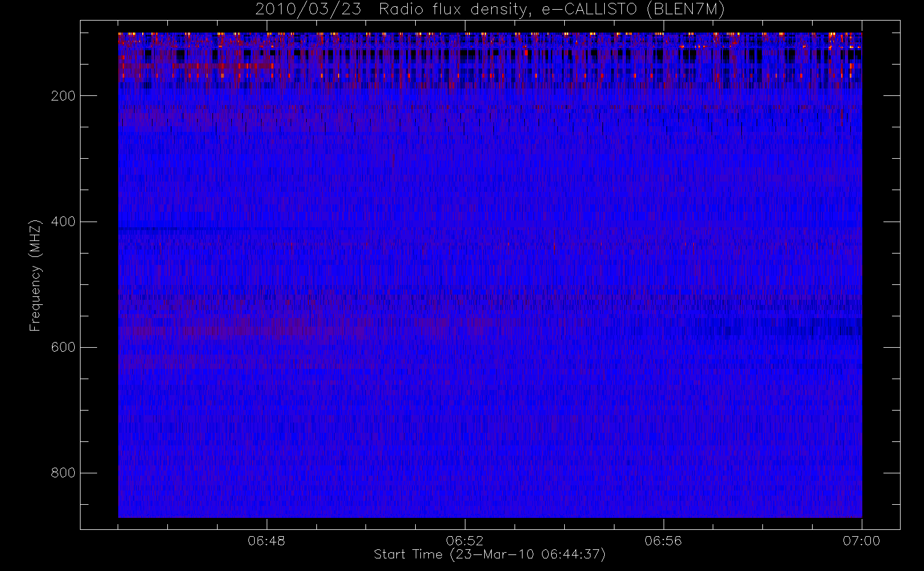Click the 06:56 time tick label

click(x=663, y=541)
